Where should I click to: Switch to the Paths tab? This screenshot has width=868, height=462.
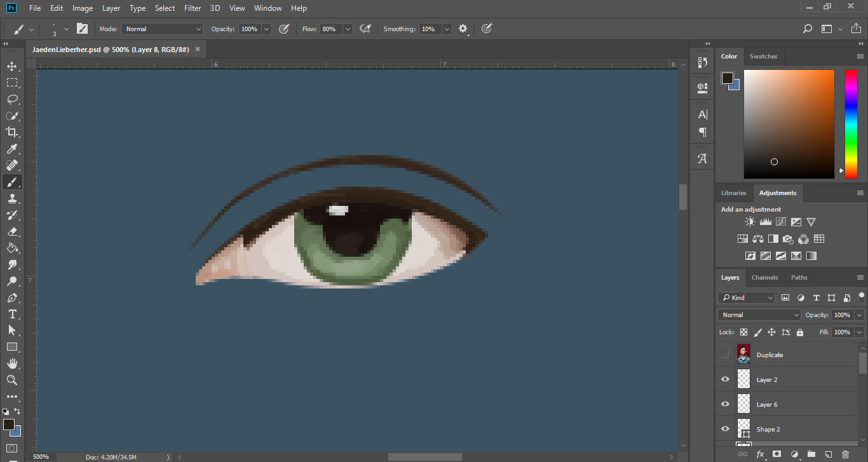pyautogui.click(x=799, y=277)
